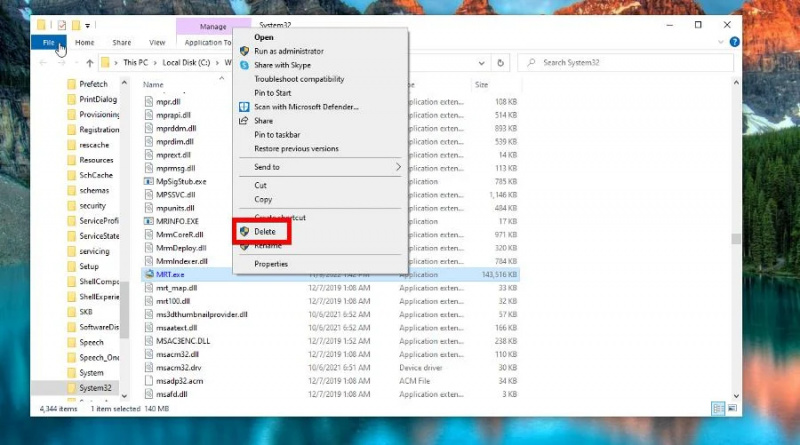Screen dimensions: 800x445
Task: Click the Skype icon in context menu
Action: [244, 65]
